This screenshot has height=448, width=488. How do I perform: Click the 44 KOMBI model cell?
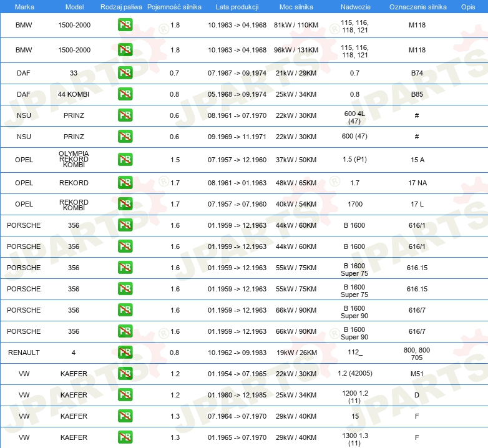(74, 94)
